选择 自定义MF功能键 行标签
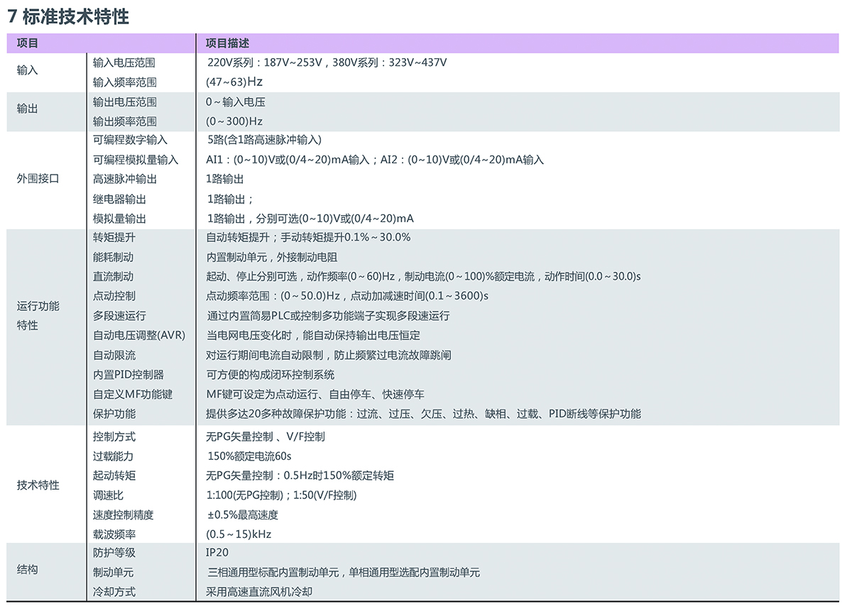The height and width of the screenshot is (616, 852). click(x=133, y=394)
